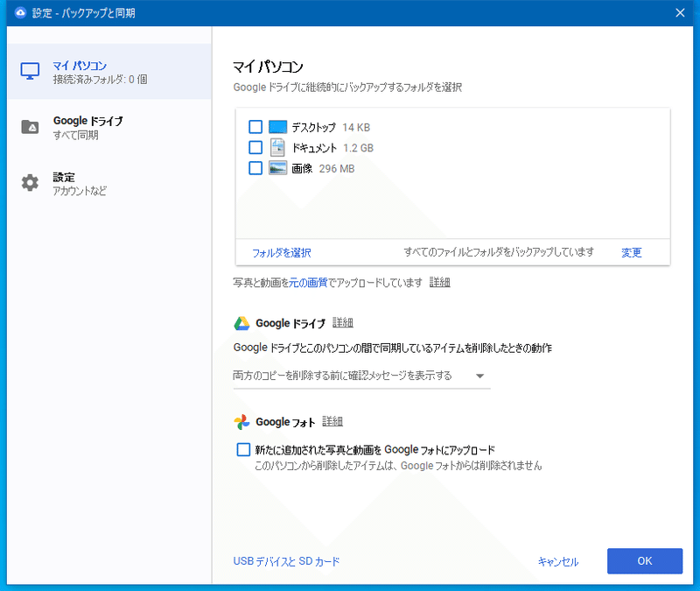This screenshot has height=591, width=700.
Task: Open 詳細 link beside Google フォト heading
Action: (332, 421)
